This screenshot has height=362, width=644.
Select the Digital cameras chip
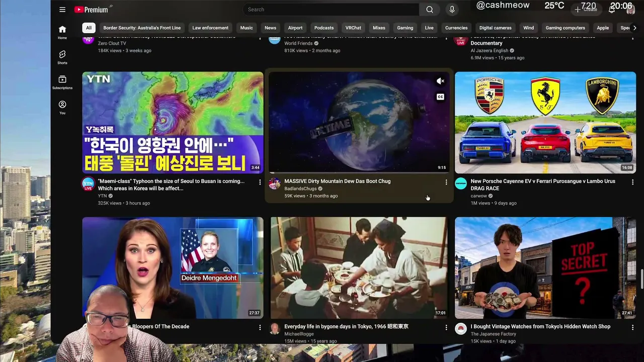tap(496, 28)
